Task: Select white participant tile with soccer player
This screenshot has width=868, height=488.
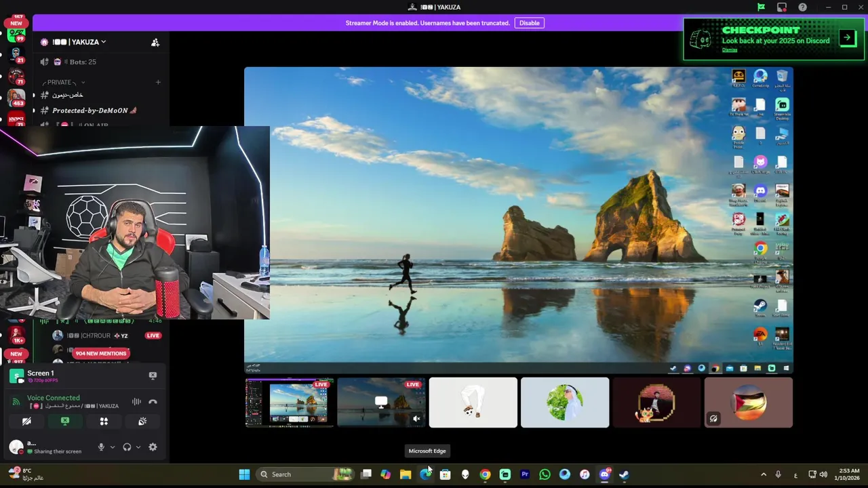Action: (x=473, y=403)
